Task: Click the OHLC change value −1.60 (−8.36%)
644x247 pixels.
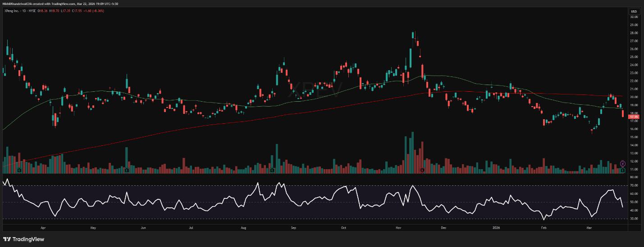Action: [x=94, y=11]
